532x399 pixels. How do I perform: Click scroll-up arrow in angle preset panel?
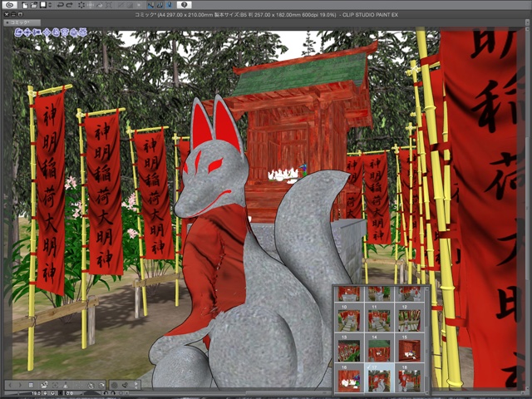427,289
